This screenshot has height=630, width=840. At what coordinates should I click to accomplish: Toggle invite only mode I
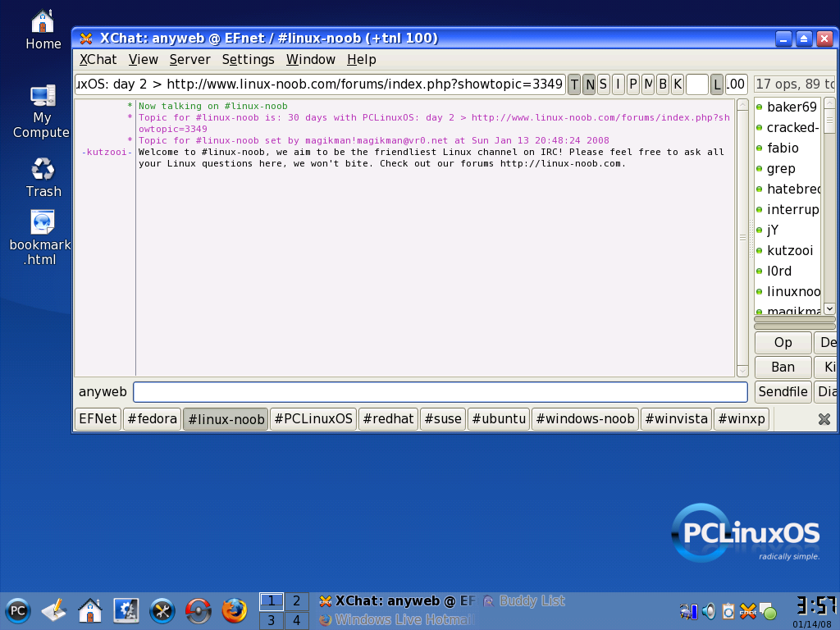(x=619, y=84)
